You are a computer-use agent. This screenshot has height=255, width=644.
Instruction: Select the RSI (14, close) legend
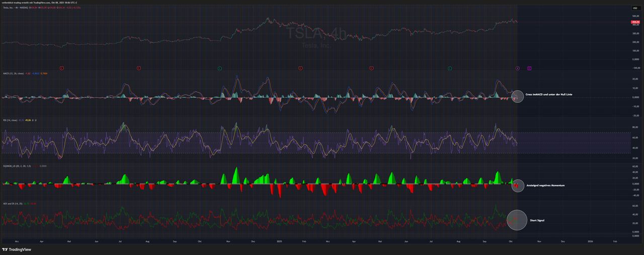click(x=10, y=120)
